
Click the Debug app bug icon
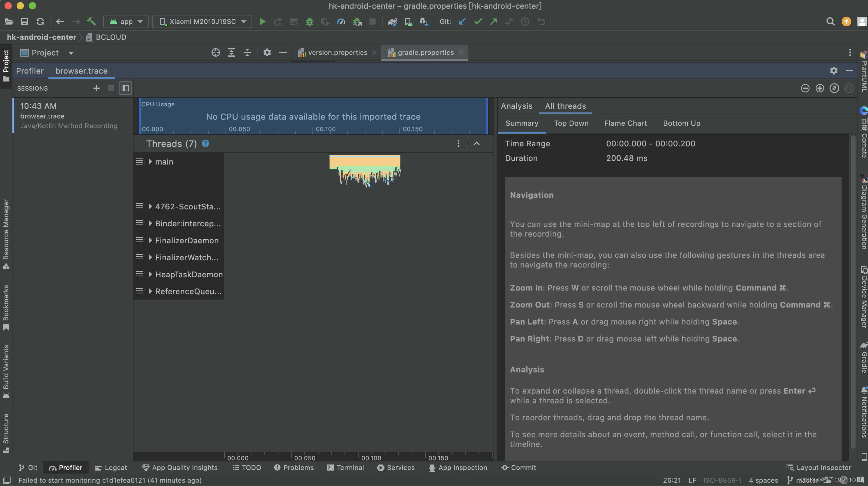(x=309, y=22)
